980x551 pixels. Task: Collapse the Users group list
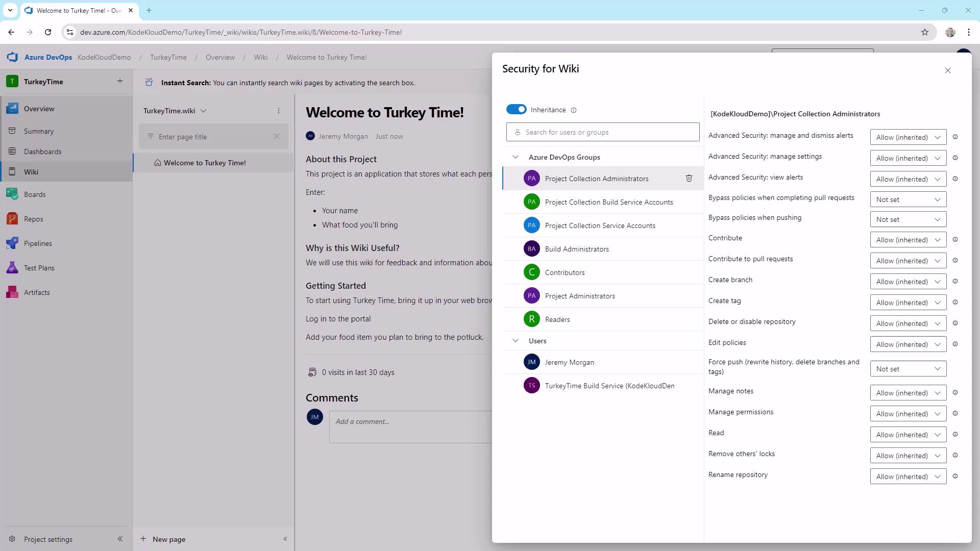click(x=516, y=341)
